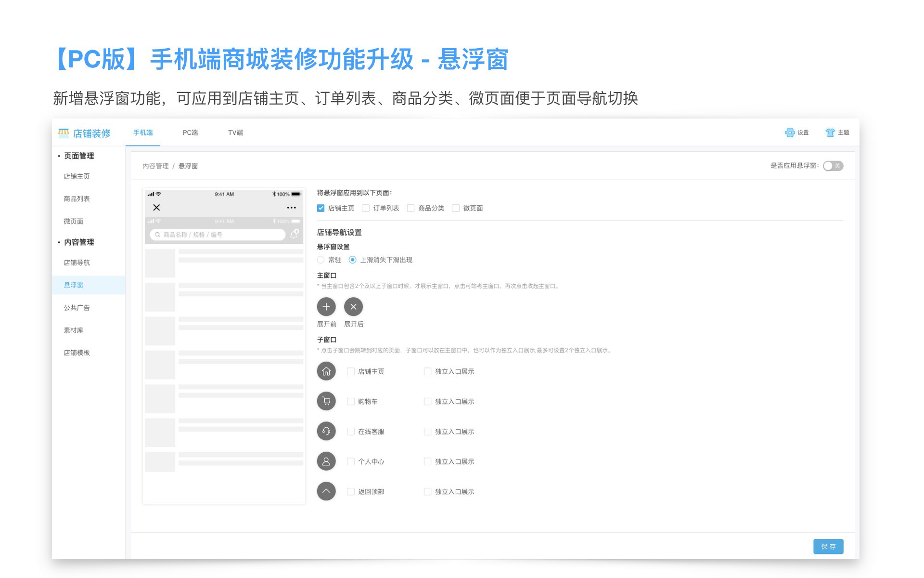Select the 常驻 radio button
924x578 pixels.
click(321, 260)
